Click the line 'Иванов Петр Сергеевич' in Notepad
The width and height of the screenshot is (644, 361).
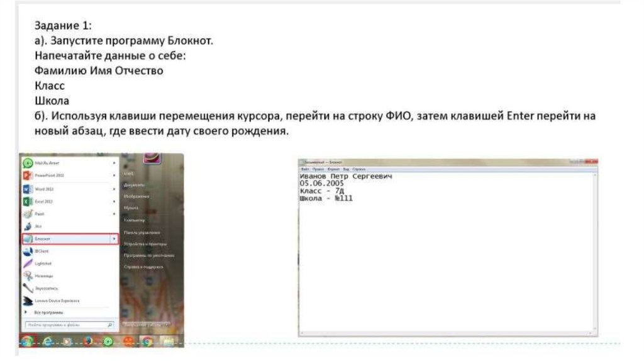346,176
